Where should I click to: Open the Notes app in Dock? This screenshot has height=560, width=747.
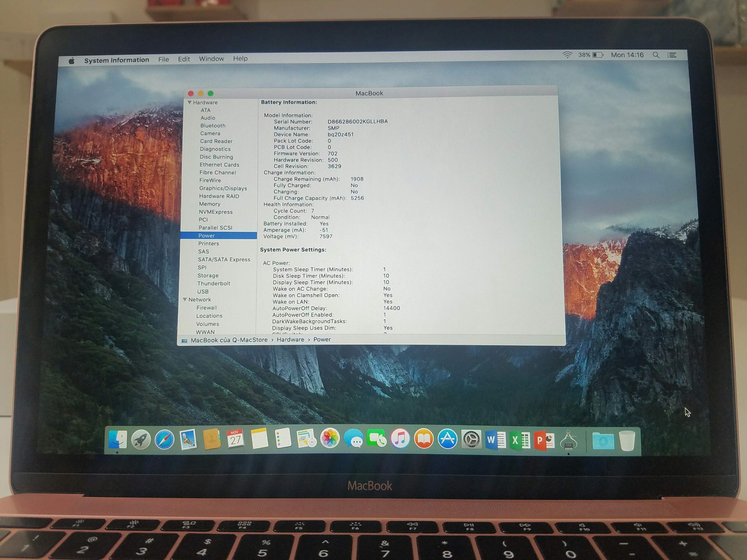[259, 438]
